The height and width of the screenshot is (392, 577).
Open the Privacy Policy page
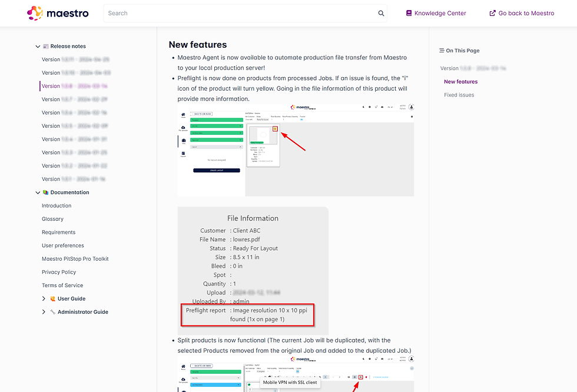[59, 272]
